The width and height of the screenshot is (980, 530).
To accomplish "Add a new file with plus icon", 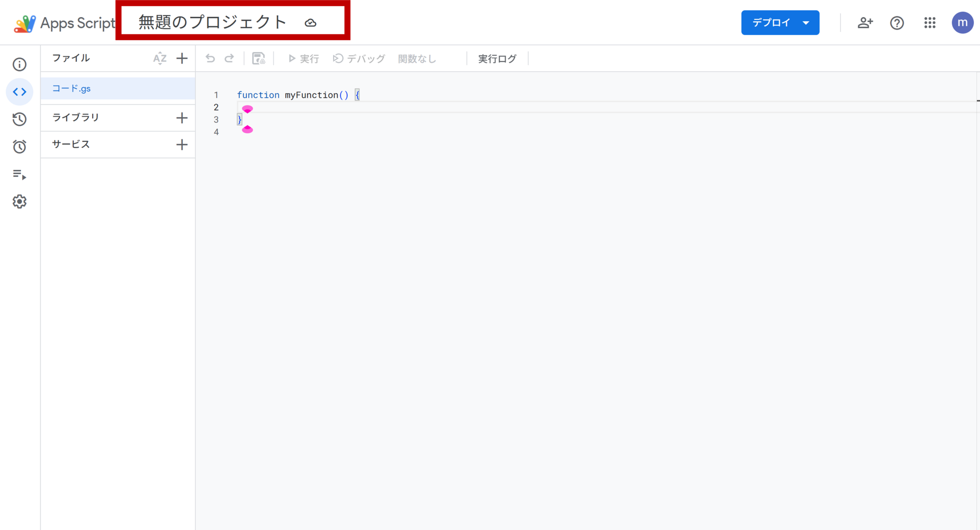I will (x=182, y=59).
